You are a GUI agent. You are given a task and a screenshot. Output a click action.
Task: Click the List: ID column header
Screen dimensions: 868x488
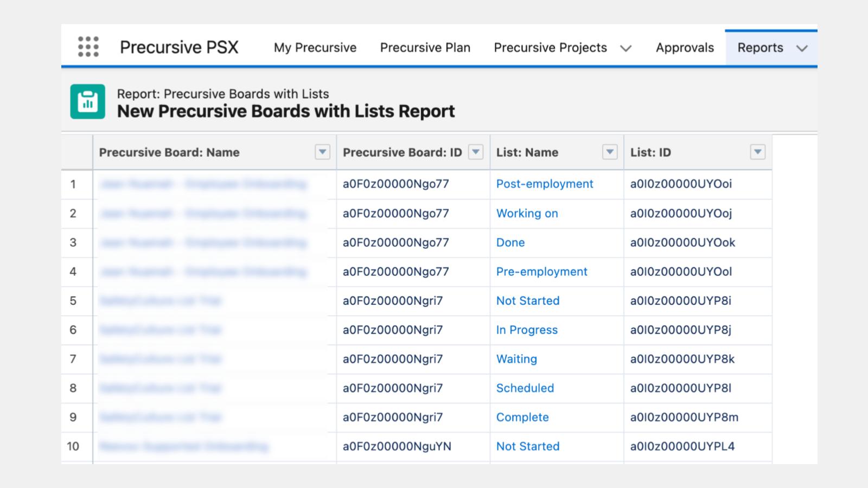click(650, 152)
